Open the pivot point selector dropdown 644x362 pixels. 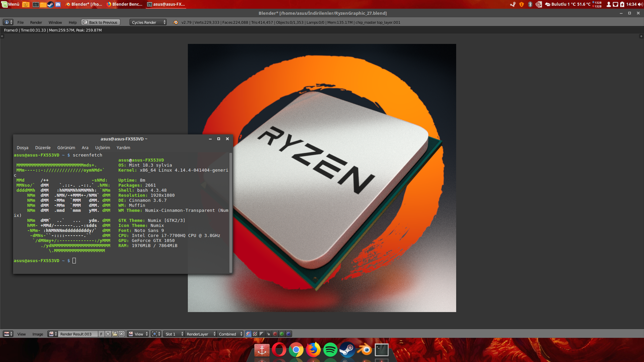click(x=156, y=334)
